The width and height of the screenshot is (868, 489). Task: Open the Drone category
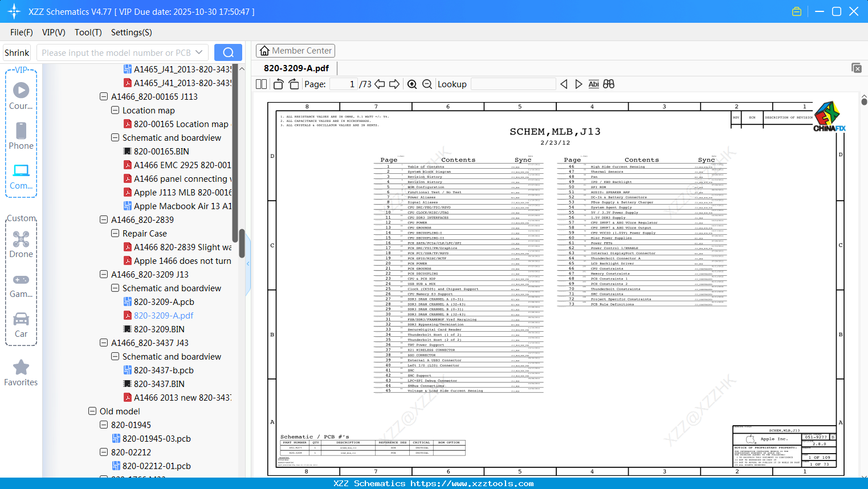tap(21, 244)
